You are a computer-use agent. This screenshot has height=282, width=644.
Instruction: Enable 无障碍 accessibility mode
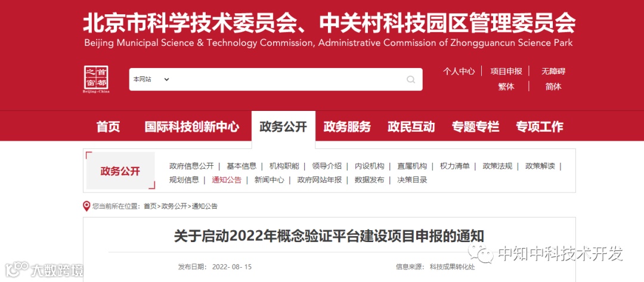(x=553, y=72)
